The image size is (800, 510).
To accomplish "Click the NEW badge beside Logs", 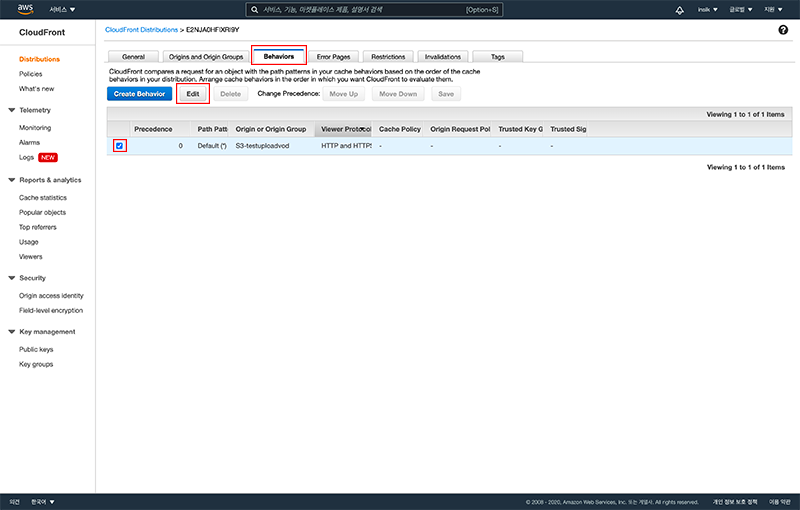I will pos(48,158).
